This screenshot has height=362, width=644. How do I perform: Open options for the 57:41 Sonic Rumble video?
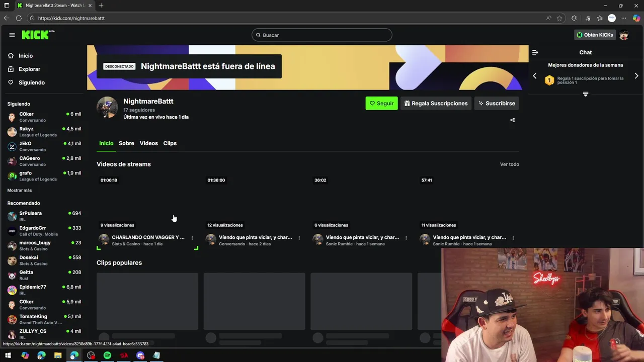pos(513,238)
